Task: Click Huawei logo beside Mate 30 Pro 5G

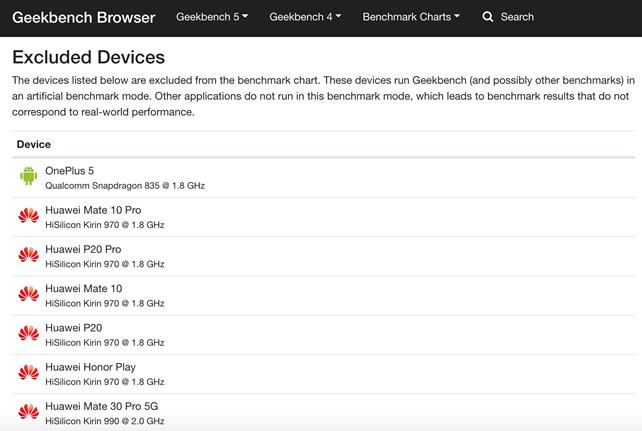Action: (28, 411)
